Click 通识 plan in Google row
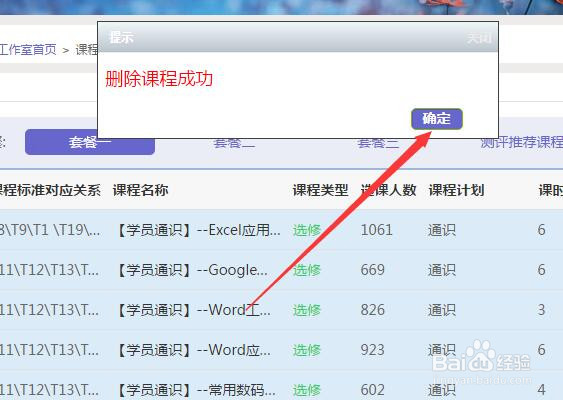Viewport: 563px width, 400px height. 442,270
